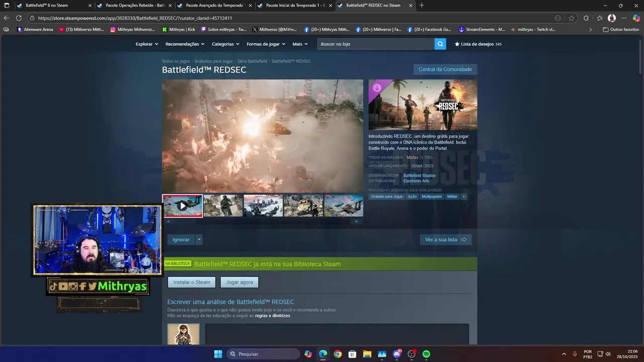644x362 pixels.
Task: Open OBS Studio from the taskbar
Action: pos(412,354)
